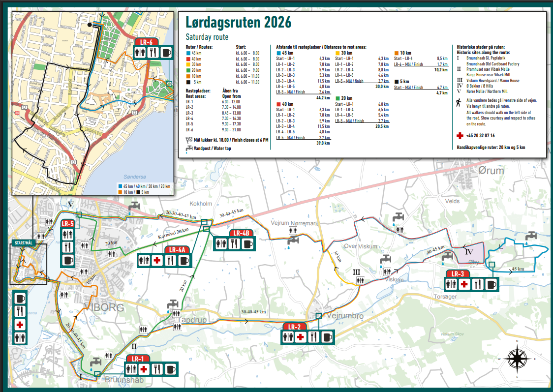Click the phone number +45 20 32 07 16

pyautogui.click(x=481, y=136)
